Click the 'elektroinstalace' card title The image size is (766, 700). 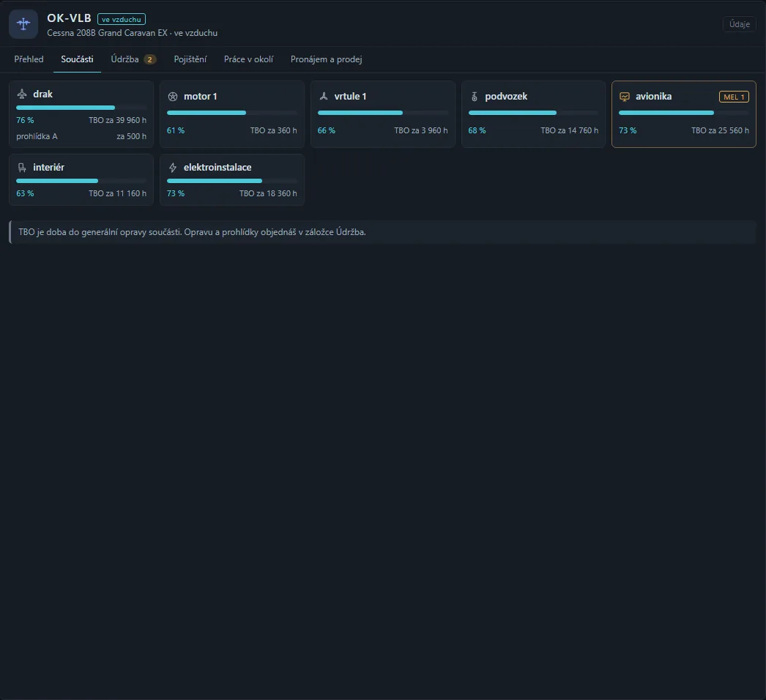[x=217, y=167]
